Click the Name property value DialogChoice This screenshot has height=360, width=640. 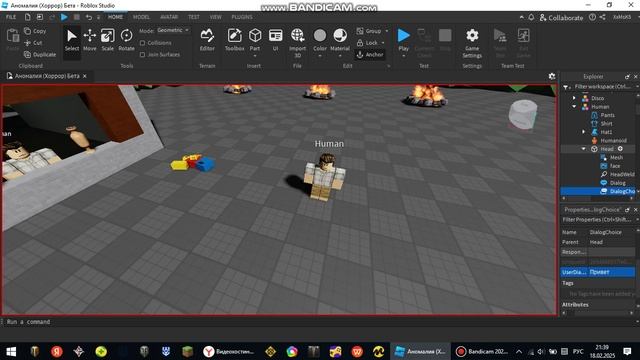click(611, 232)
